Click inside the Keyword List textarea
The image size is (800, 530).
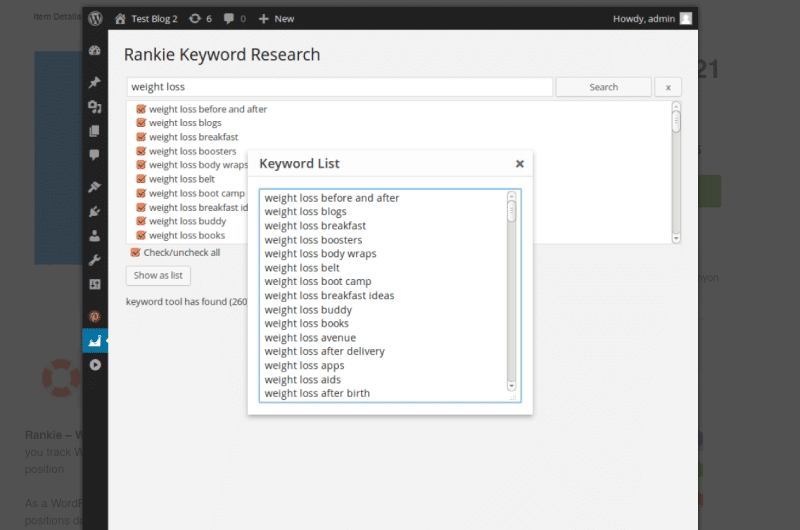pos(390,296)
